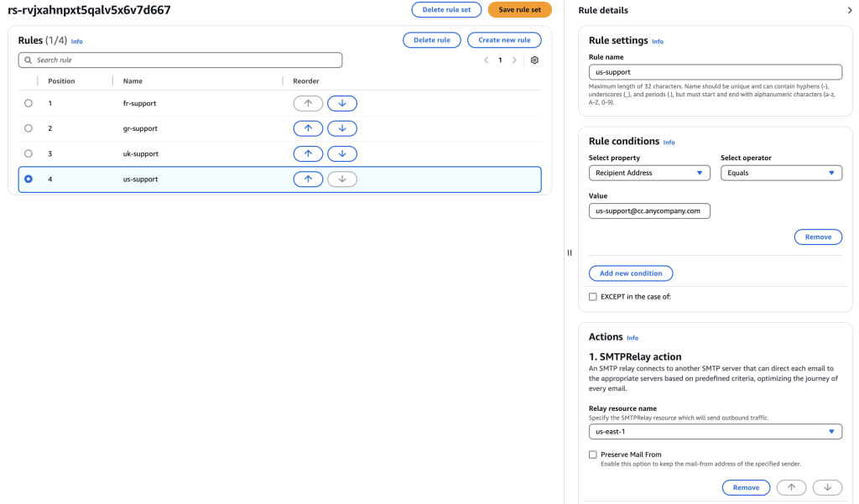Enable EXCEPT in the case of
859x504 pixels.
[x=593, y=297]
